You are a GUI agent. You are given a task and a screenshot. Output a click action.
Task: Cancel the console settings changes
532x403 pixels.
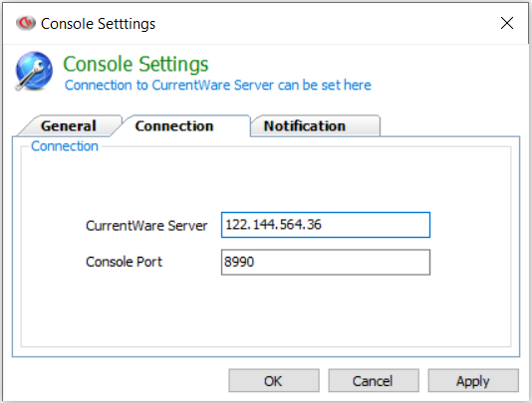(374, 381)
